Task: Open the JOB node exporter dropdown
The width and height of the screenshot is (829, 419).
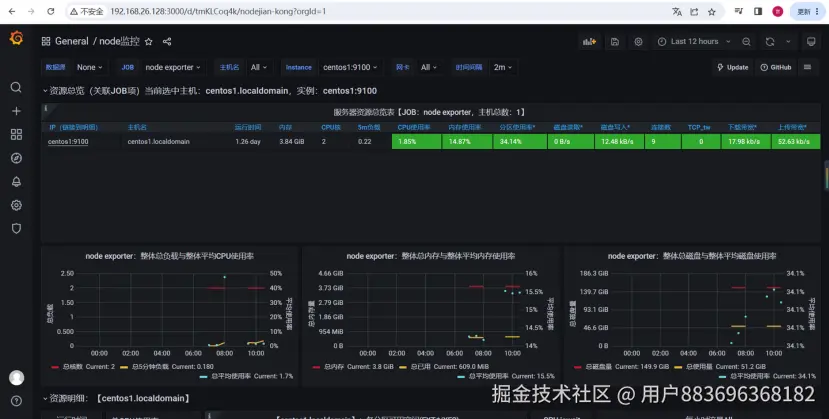Action: tap(173, 67)
